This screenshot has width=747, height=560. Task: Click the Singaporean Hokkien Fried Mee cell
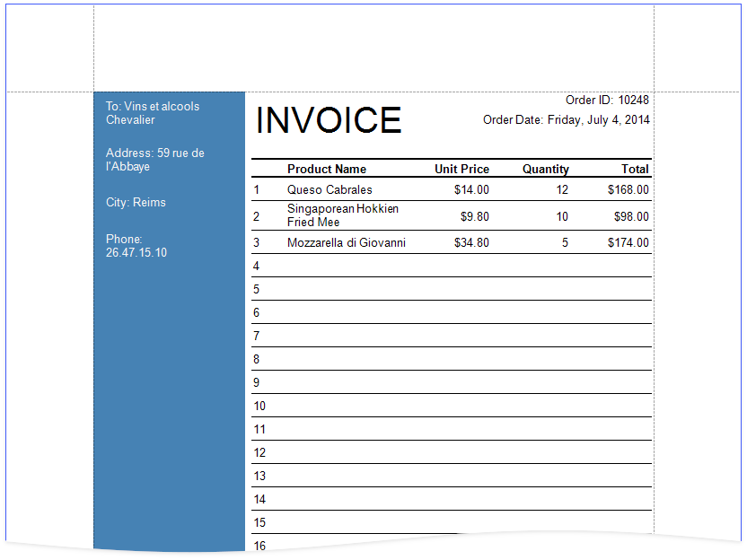[343, 215]
